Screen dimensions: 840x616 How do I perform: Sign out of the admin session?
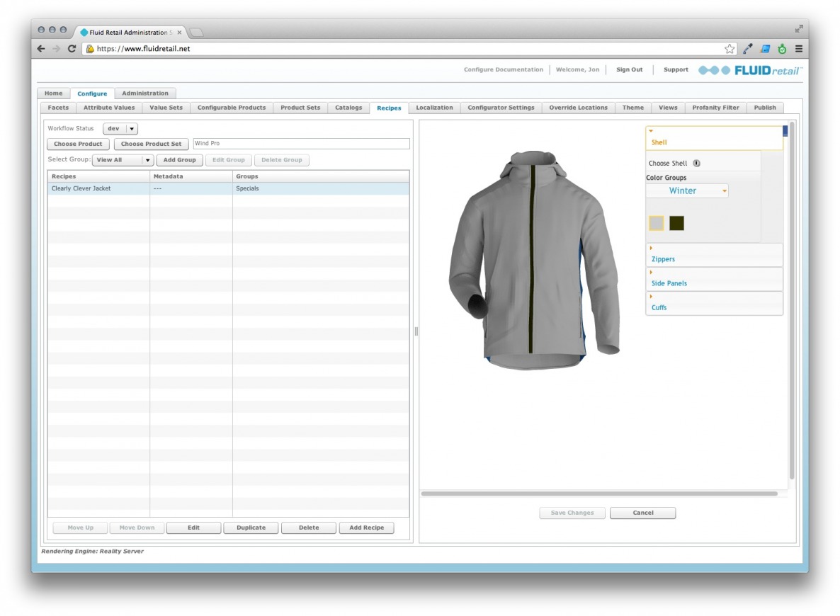[629, 69]
